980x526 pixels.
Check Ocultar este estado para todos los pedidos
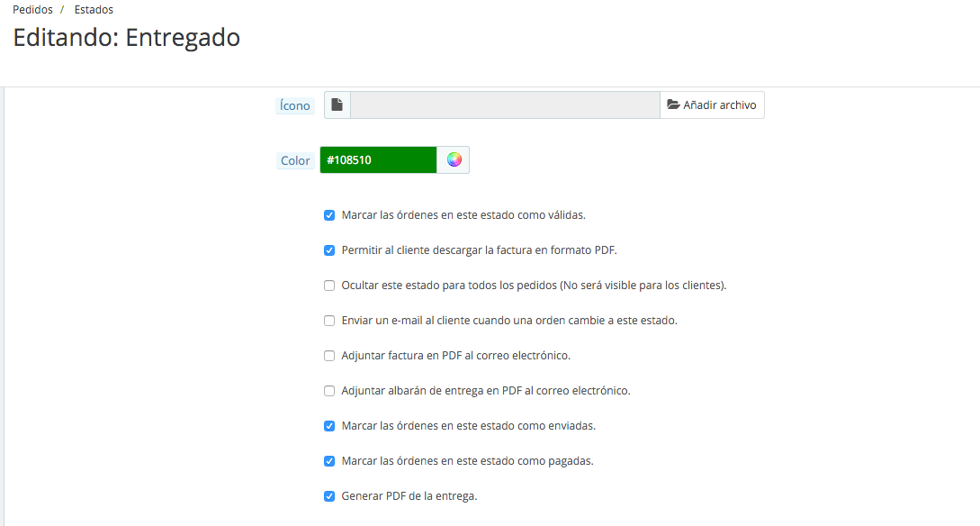329,286
